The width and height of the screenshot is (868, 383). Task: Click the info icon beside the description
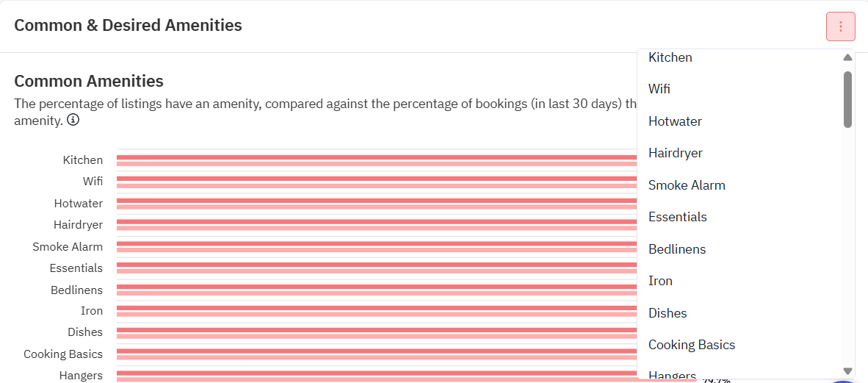(73, 120)
